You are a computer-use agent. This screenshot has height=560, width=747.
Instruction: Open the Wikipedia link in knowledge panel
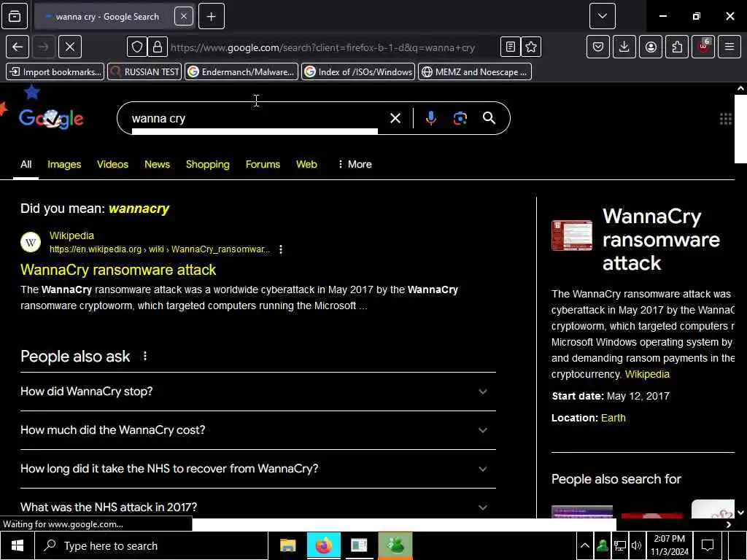[647, 374]
